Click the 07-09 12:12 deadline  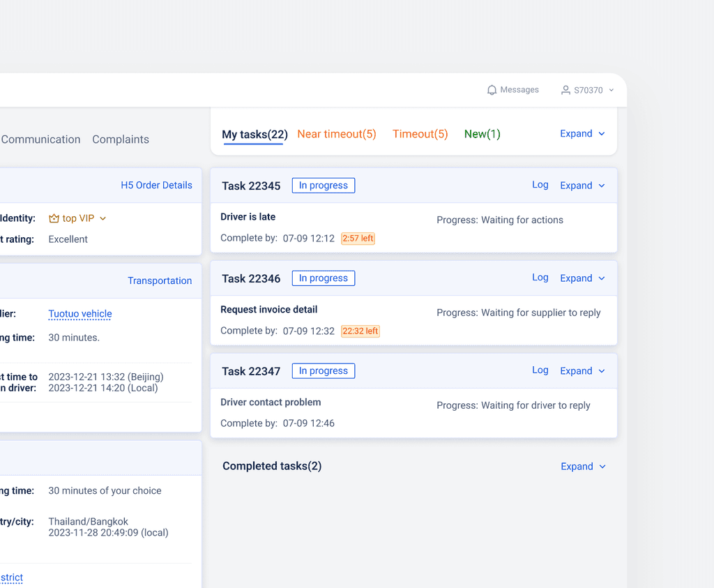coord(309,239)
